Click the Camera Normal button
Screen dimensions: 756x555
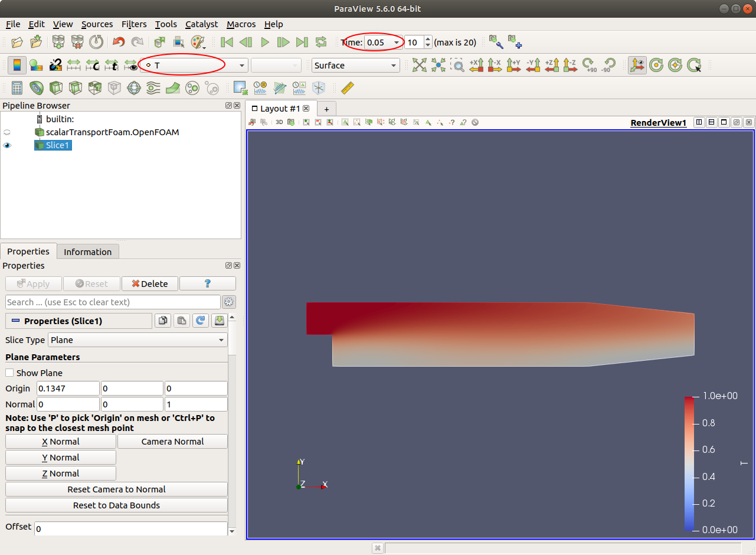(x=172, y=442)
